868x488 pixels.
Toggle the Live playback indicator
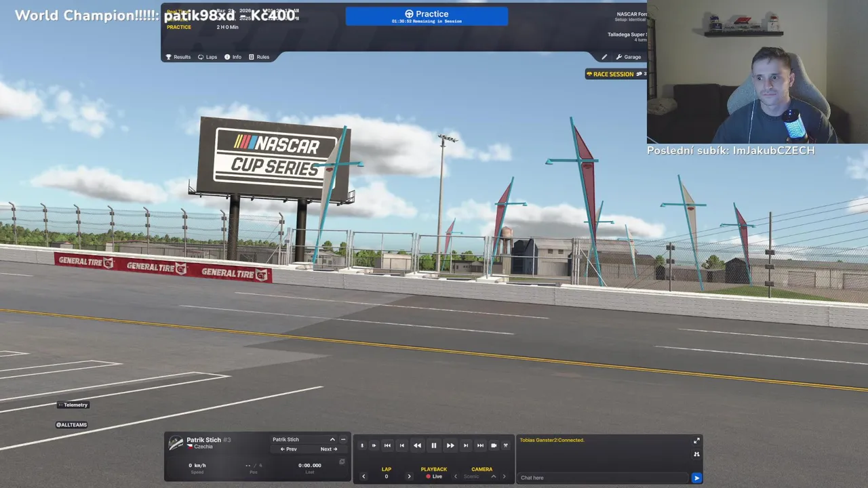434,476
